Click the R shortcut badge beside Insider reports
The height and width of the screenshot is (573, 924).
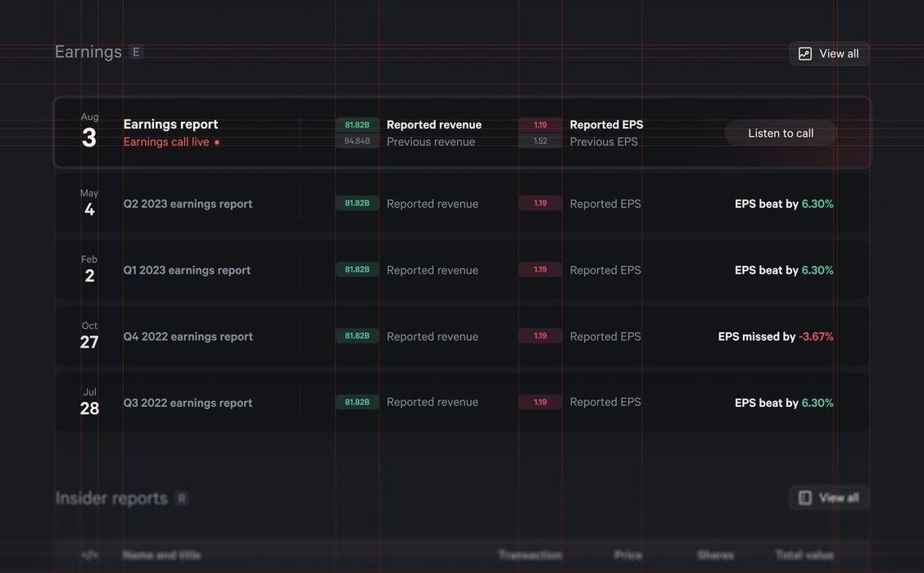point(182,499)
